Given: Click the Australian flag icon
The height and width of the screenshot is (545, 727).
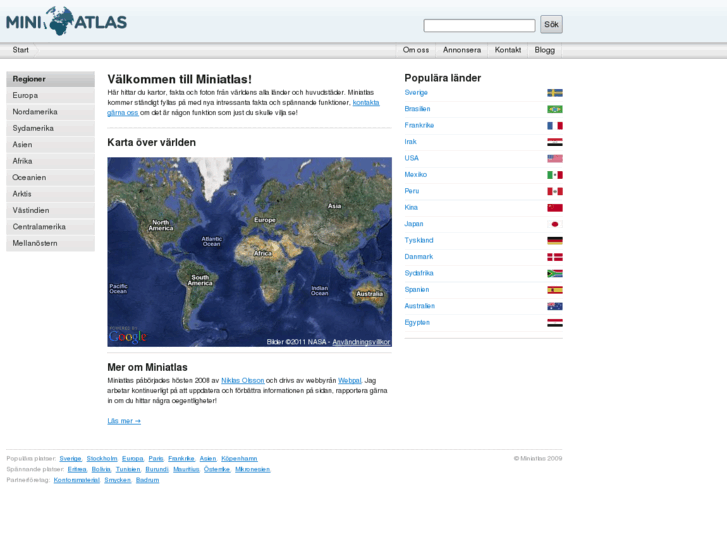Looking at the screenshot, I should click(x=555, y=306).
